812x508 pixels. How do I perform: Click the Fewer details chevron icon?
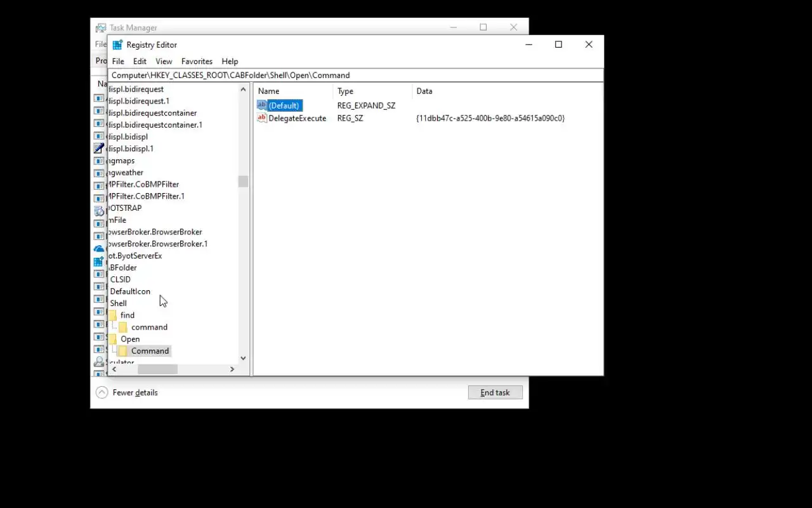(x=101, y=392)
